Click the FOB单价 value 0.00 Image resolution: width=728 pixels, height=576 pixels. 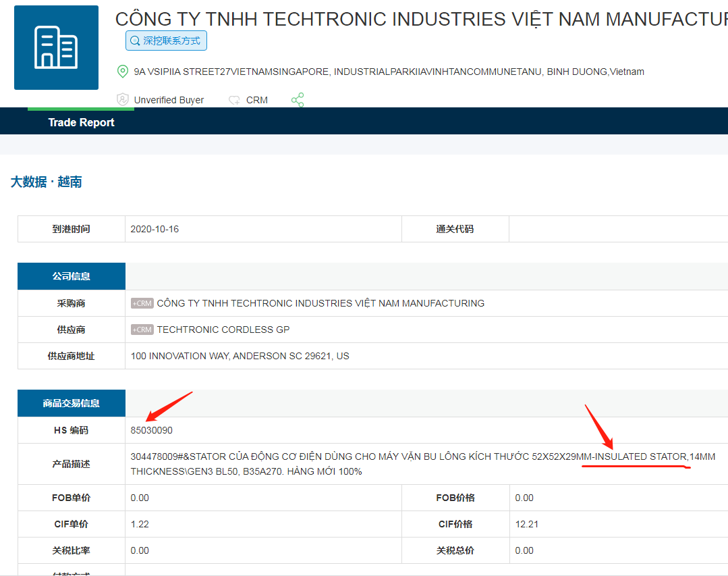click(140, 498)
